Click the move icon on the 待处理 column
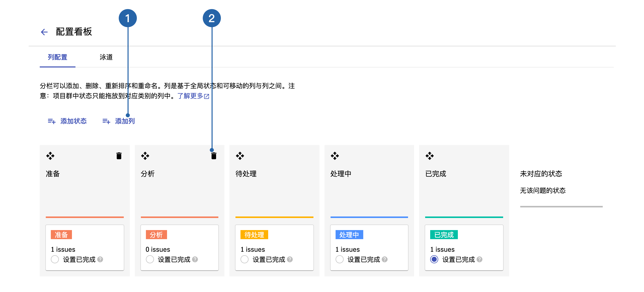The height and width of the screenshot is (292, 644). click(240, 156)
